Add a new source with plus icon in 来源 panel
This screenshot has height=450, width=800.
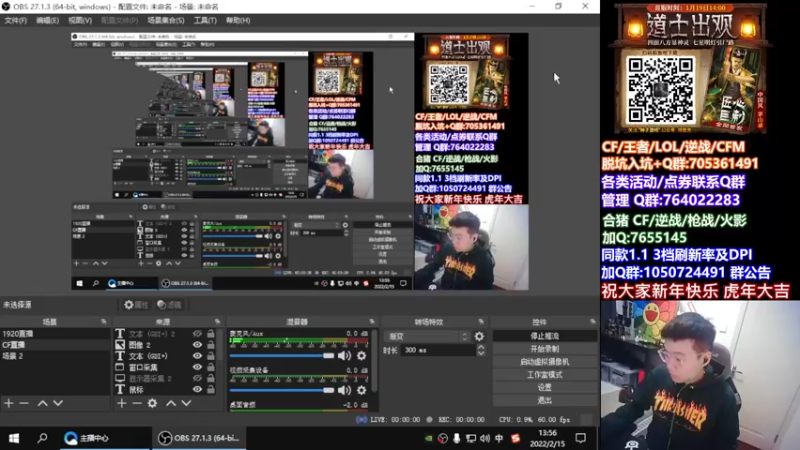click(121, 403)
